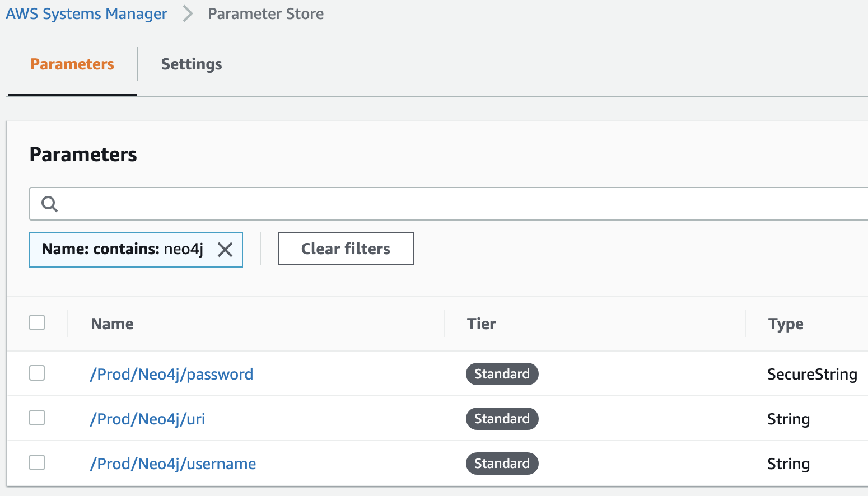
Task: Open the AWS Systems Manager breadcrumb link
Action: tap(86, 14)
